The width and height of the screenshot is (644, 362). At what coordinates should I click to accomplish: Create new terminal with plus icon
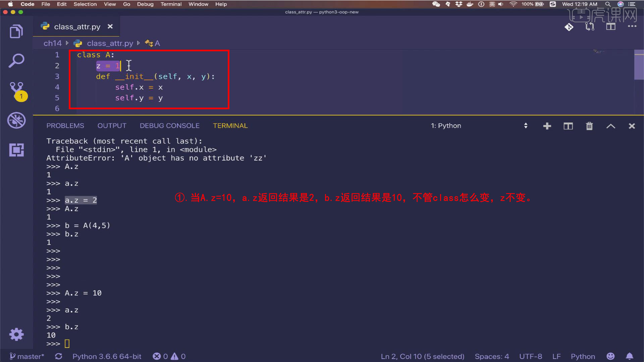coord(547,126)
